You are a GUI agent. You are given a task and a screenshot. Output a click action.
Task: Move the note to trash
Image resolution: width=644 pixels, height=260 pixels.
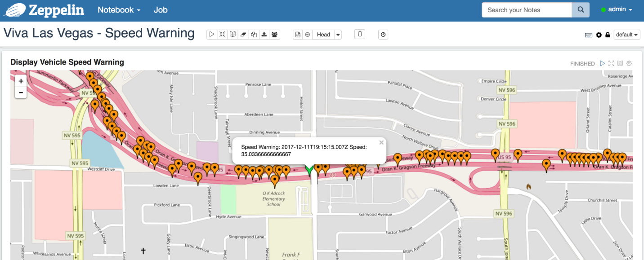pos(359,34)
